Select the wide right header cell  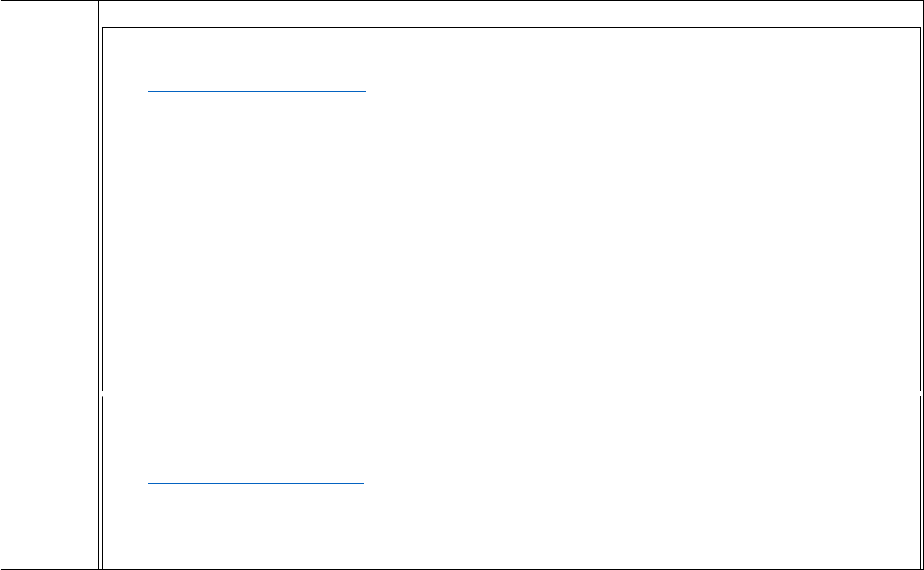511,13
